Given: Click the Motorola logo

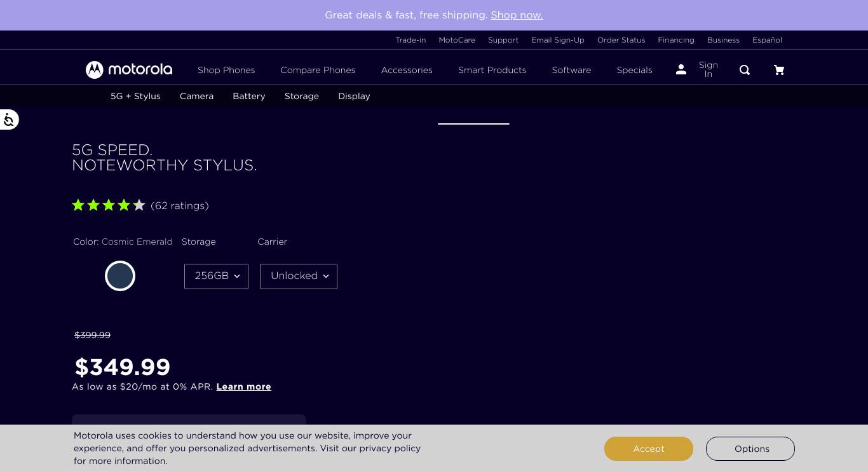Looking at the screenshot, I should pos(129,70).
